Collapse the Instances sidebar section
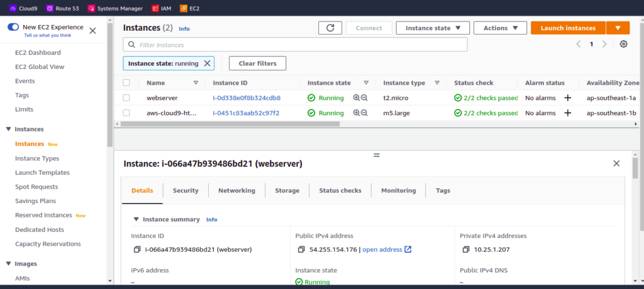This screenshot has width=644, height=289. tap(8, 129)
